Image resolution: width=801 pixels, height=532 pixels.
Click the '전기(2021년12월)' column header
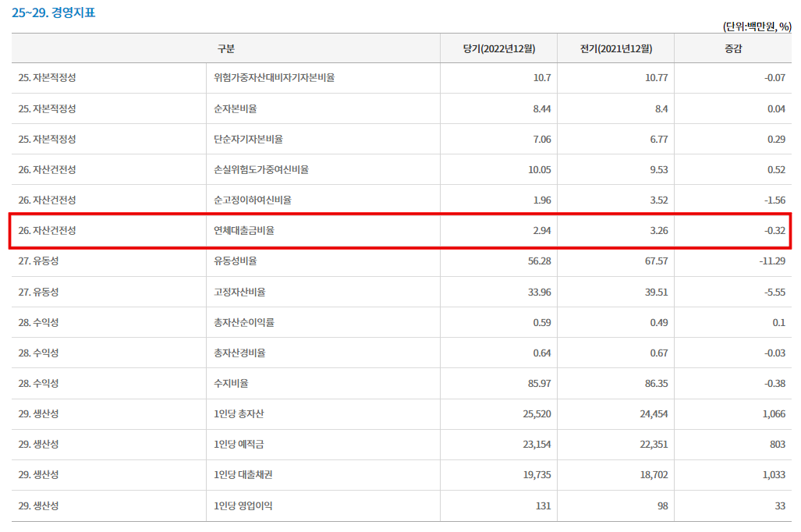(x=615, y=48)
